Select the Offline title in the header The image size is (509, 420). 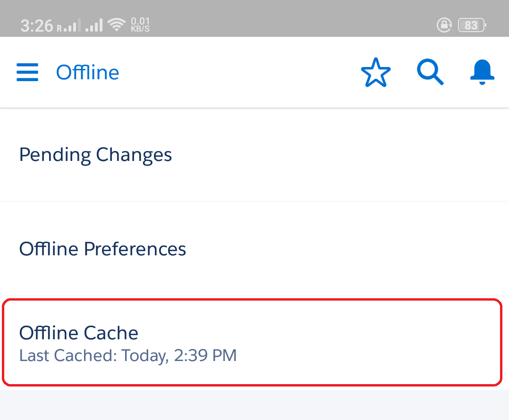[87, 72]
